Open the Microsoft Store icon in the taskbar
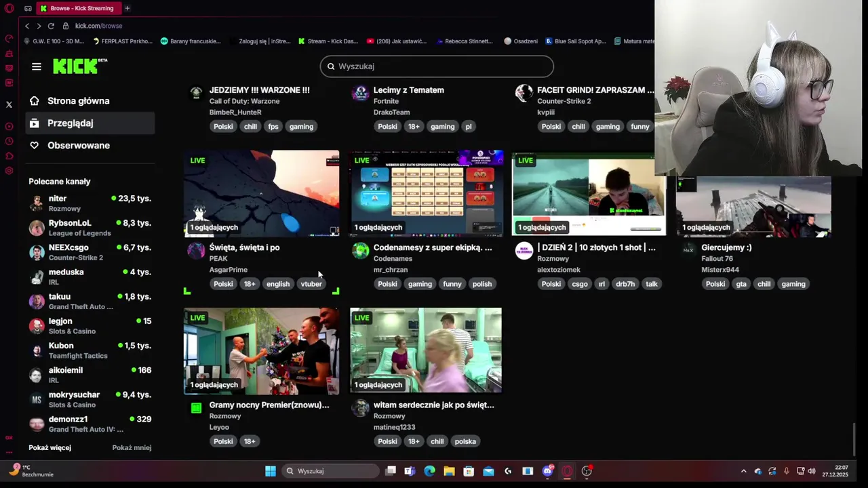Viewport: 868px width, 488px height. 469,471
